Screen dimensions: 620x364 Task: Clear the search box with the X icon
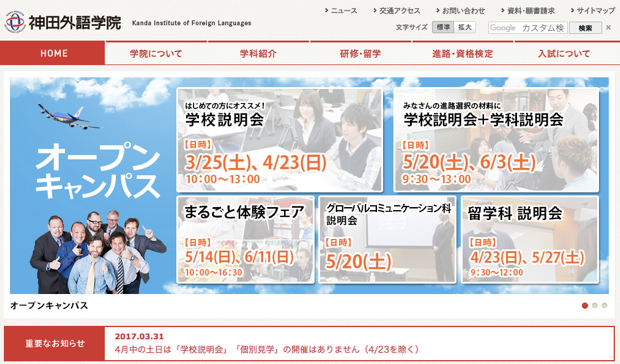tap(609, 28)
